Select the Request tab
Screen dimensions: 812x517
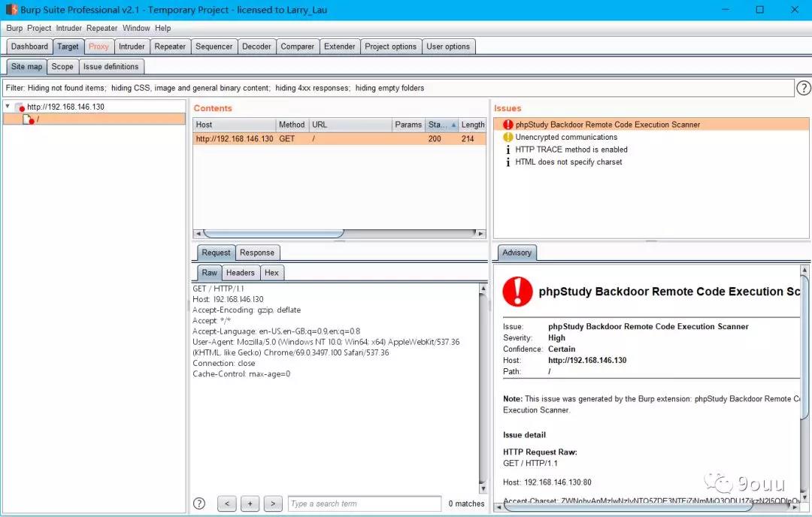[216, 252]
